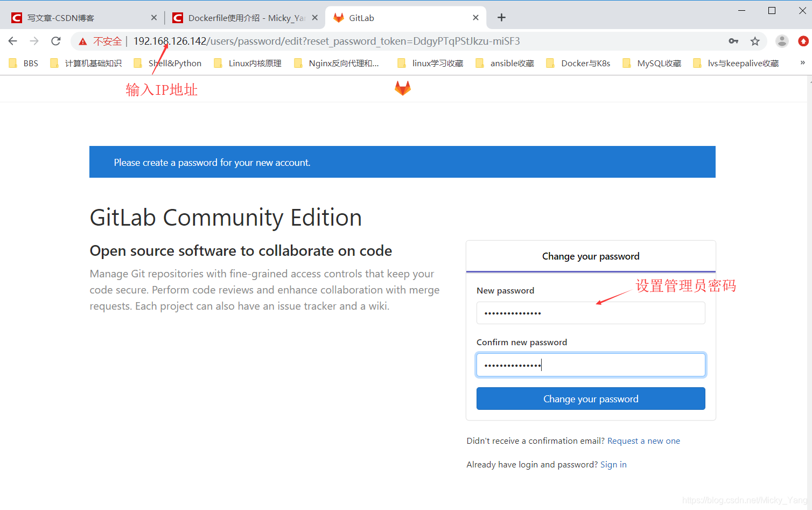Close the GitLab tab
The image size is (812, 510).
click(475, 18)
